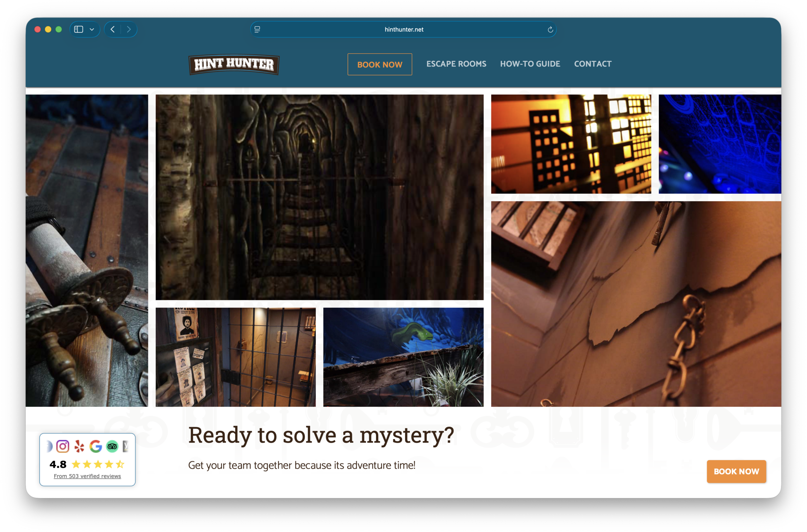Select the Yelp icon in the review badge
This screenshot has height=532, width=807.
(79, 446)
